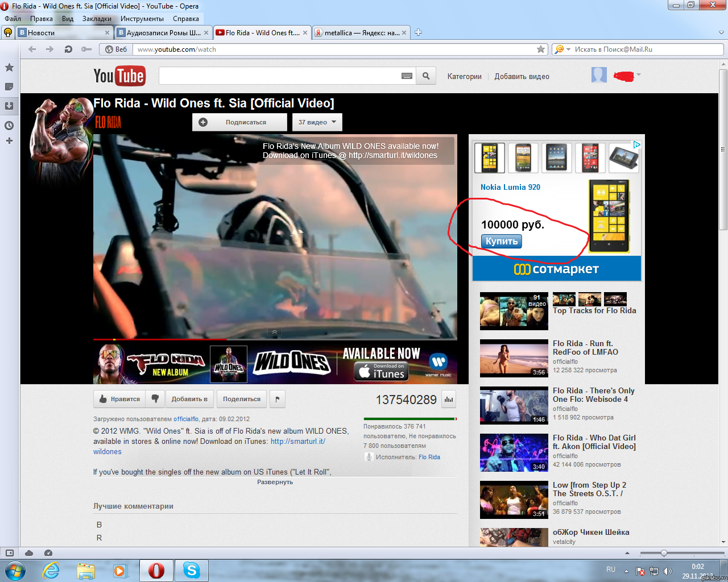Open the zoom menu arrow in status bar
This screenshot has height=582, width=728.
pyautogui.click(x=627, y=553)
